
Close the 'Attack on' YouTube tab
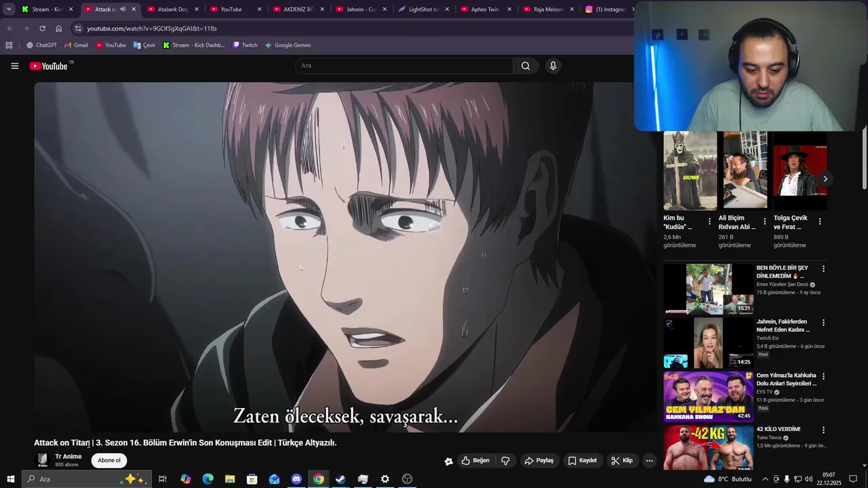[x=134, y=9]
